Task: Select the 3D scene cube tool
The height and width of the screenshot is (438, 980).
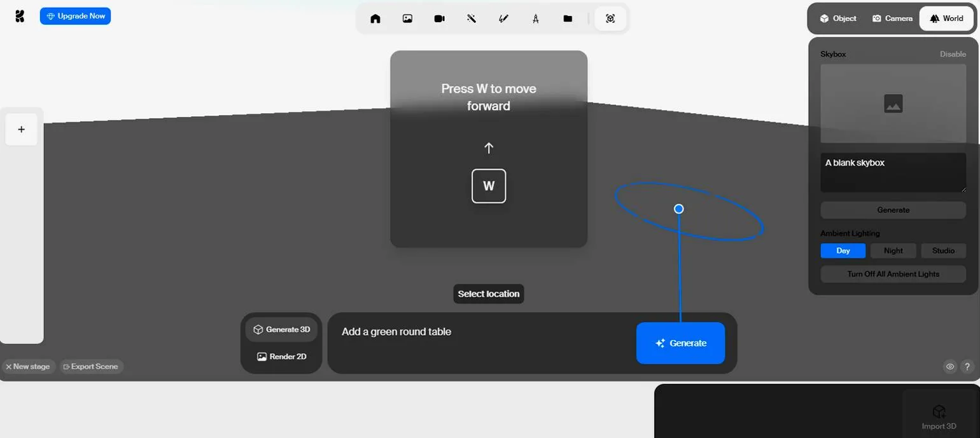Action: point(610,18)
